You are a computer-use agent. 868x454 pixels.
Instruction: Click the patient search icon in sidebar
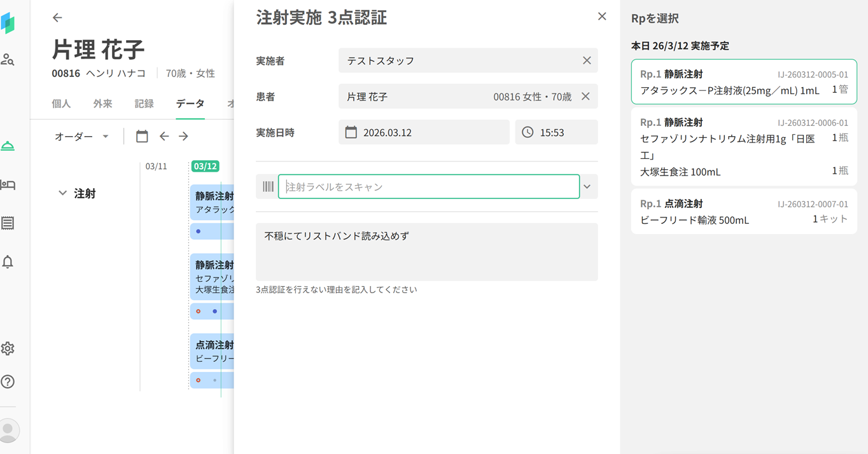(8, 60)
